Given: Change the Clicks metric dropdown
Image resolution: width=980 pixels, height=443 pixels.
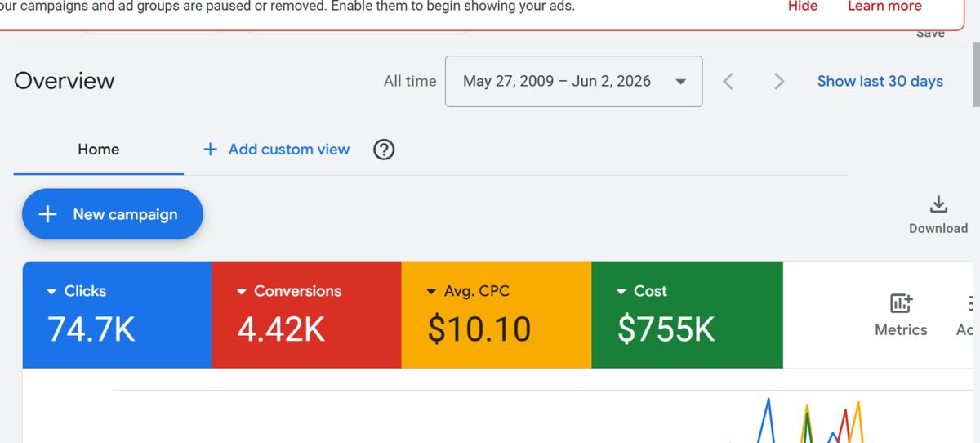Looking at the screenshot, I should click(x=76, y=291).
